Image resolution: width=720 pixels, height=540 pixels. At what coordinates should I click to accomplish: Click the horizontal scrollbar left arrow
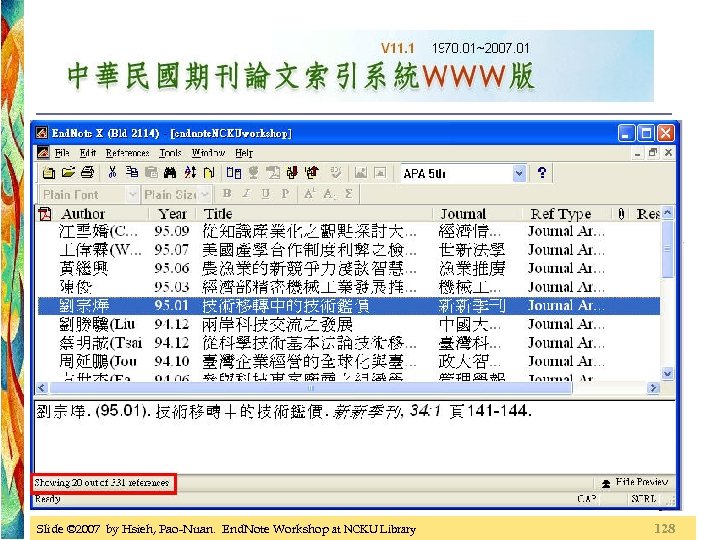pyautogui.click(x=42, y=388)
